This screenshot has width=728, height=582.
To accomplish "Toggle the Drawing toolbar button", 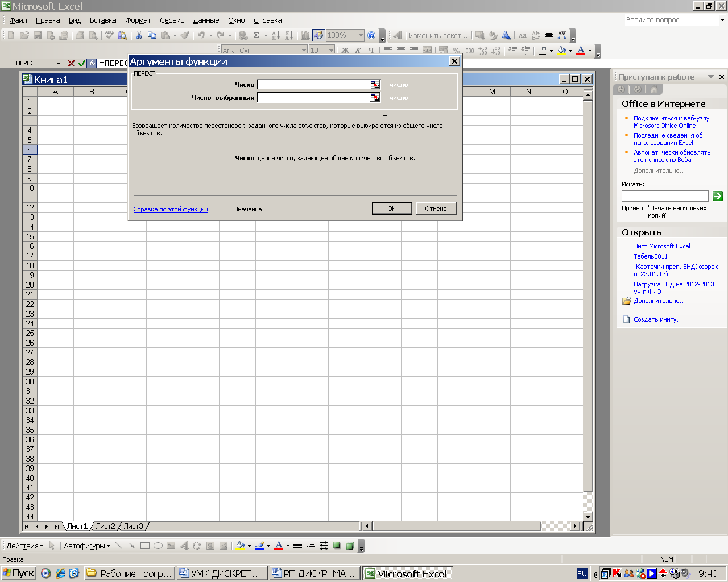I will pyautogui.click(x=318, y=35).
